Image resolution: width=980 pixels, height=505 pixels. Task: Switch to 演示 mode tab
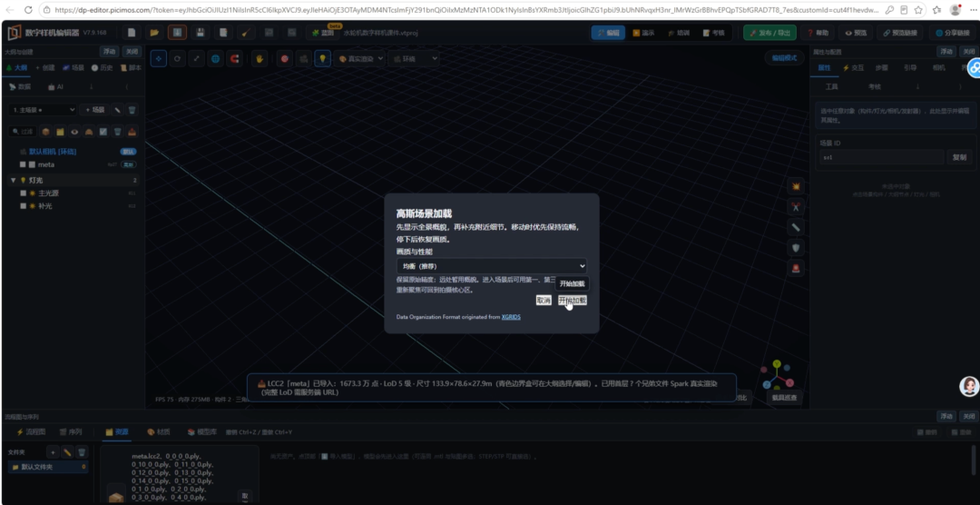643,33
